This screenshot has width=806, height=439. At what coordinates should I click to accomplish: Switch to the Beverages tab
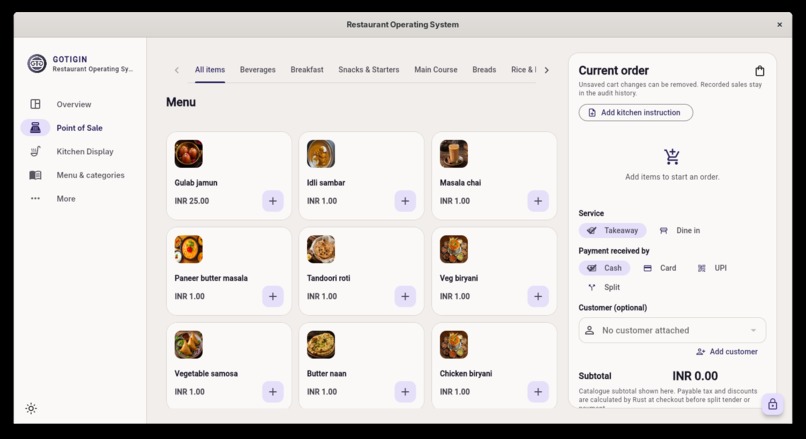coord(258,69)
